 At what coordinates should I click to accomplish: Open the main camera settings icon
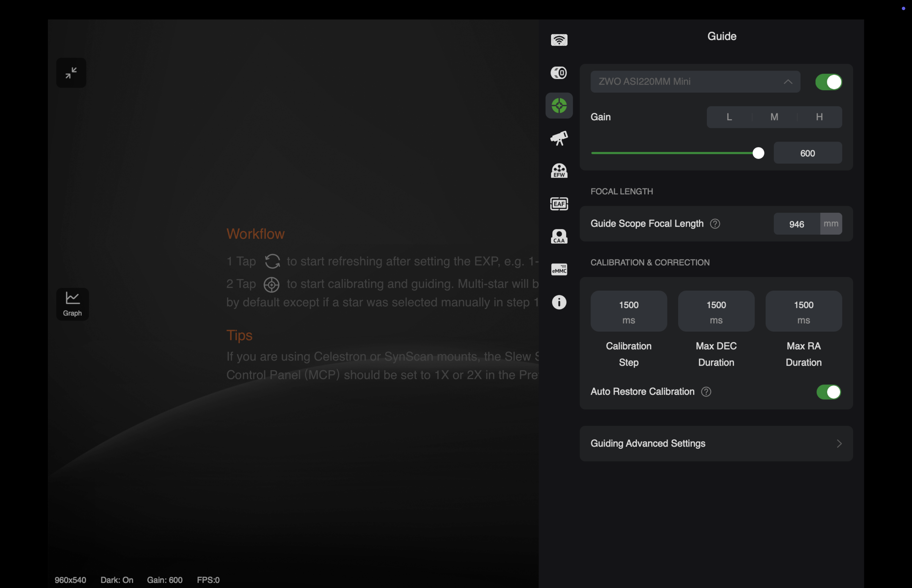(559, 73)
